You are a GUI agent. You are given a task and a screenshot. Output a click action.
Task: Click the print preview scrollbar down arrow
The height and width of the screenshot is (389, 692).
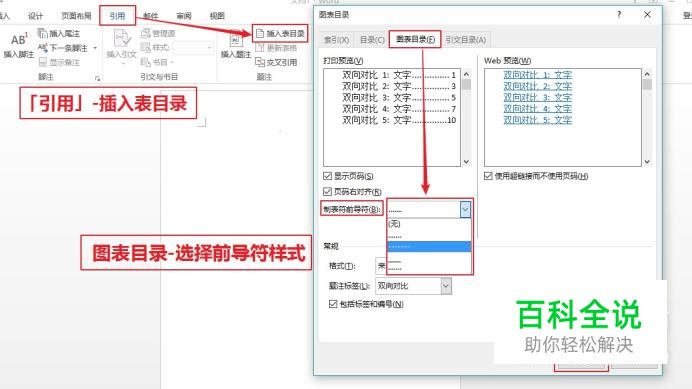pos(466,162)
